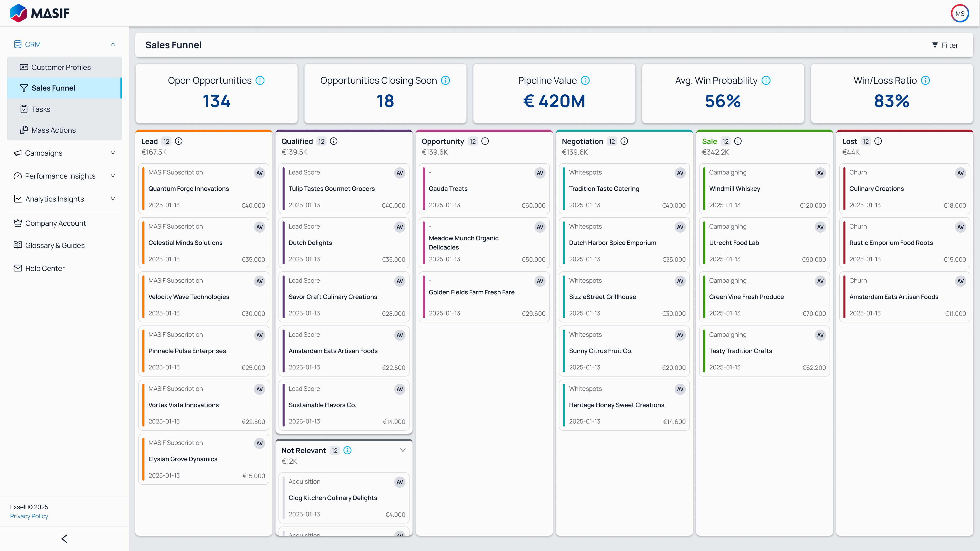Viewport: 980px width, 551px height.
Task: Open the MS user avatar menu
Action: (960, 14)
